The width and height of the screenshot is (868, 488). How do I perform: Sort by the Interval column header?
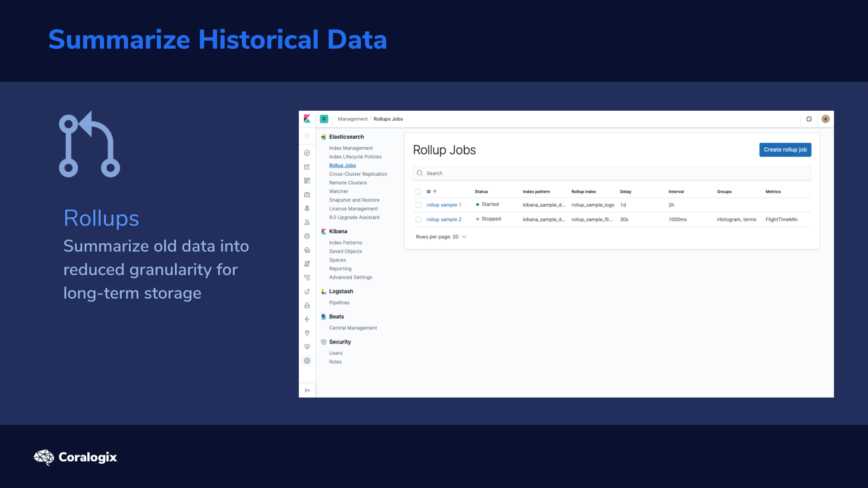(x=676, y=192)
